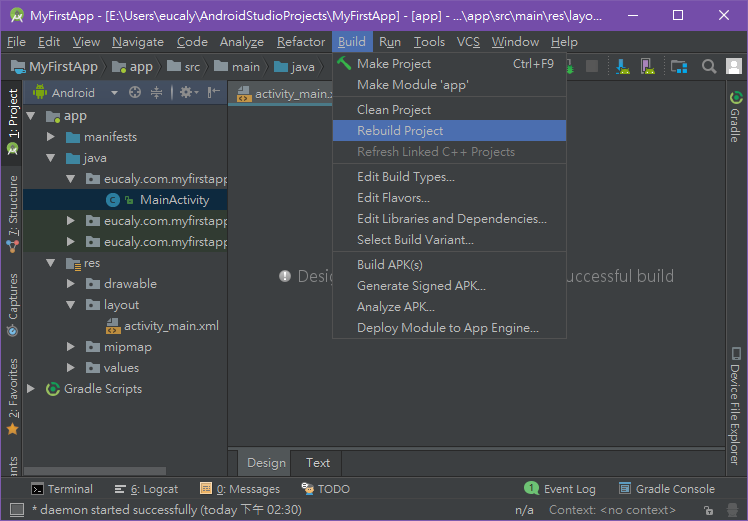748x521 pixels.
Task: Open the Gradle tool window
Action: coord(736,116)
